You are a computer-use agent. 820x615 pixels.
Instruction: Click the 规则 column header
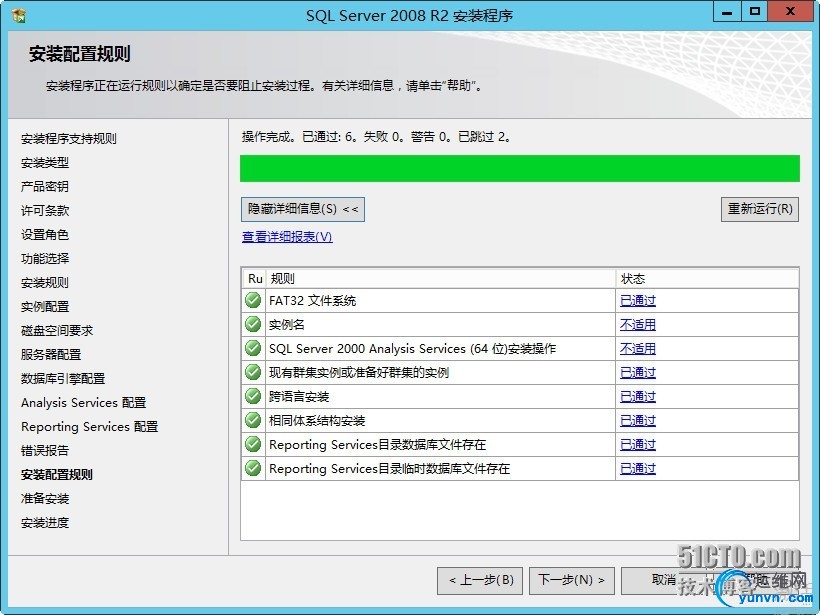(441, 279)
